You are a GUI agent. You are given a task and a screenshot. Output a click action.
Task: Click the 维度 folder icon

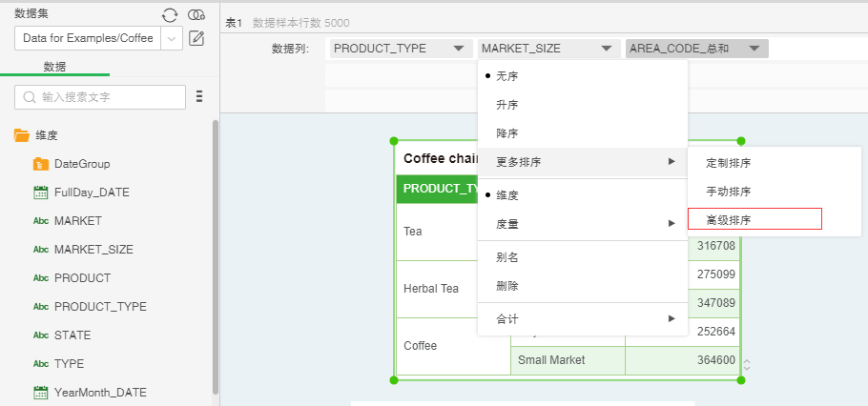[22, 135]
